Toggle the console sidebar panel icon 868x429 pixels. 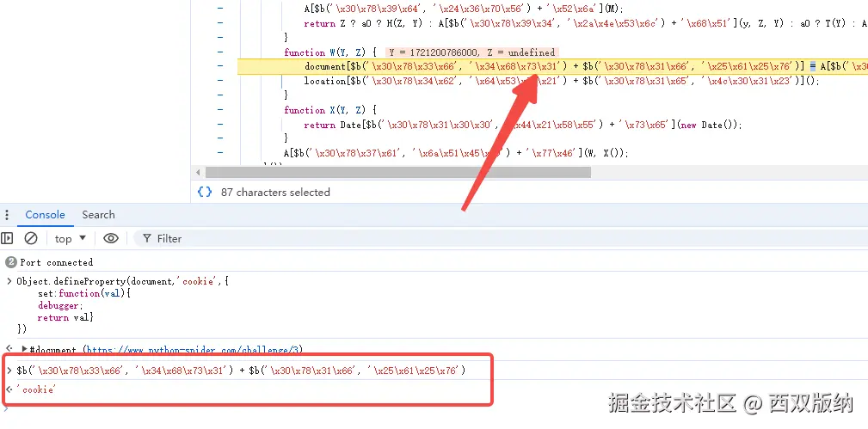[x=7, y=238]
